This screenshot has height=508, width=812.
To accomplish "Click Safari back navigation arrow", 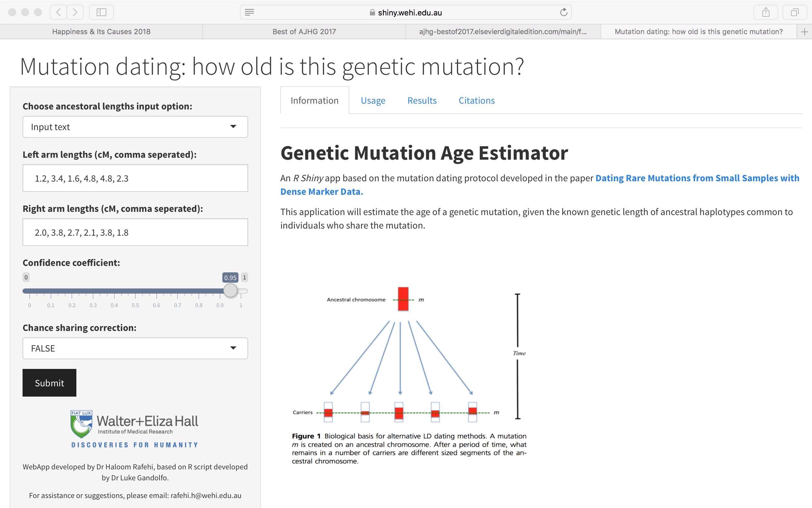I will pos(58,13).
